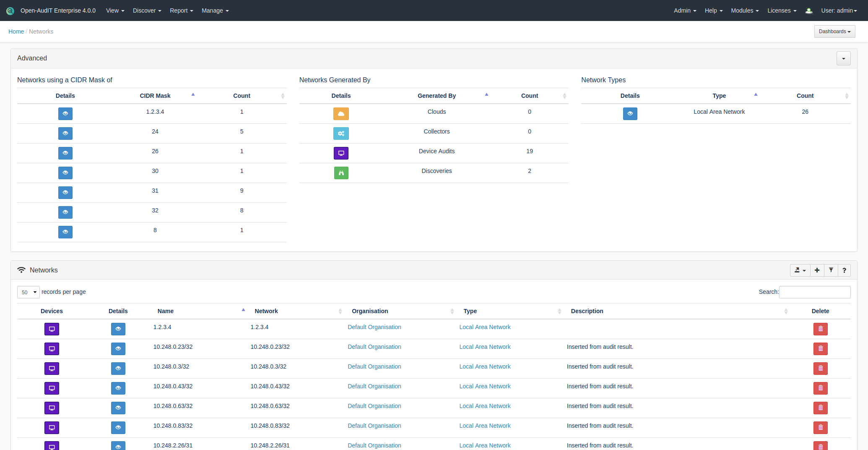868x450 pixels.
Task: Open the Device Audits monitor icon
Action: [341, 153]
